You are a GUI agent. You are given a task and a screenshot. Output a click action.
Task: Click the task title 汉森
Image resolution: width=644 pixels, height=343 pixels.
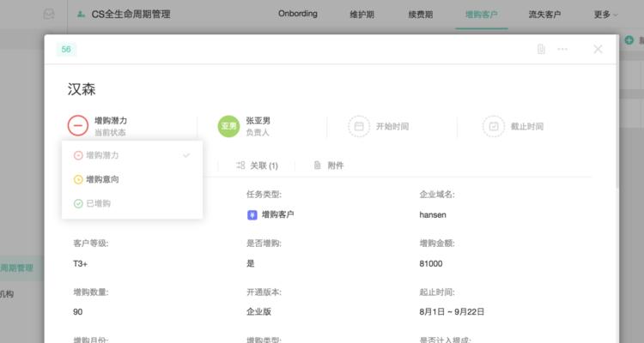coord(82,89)
